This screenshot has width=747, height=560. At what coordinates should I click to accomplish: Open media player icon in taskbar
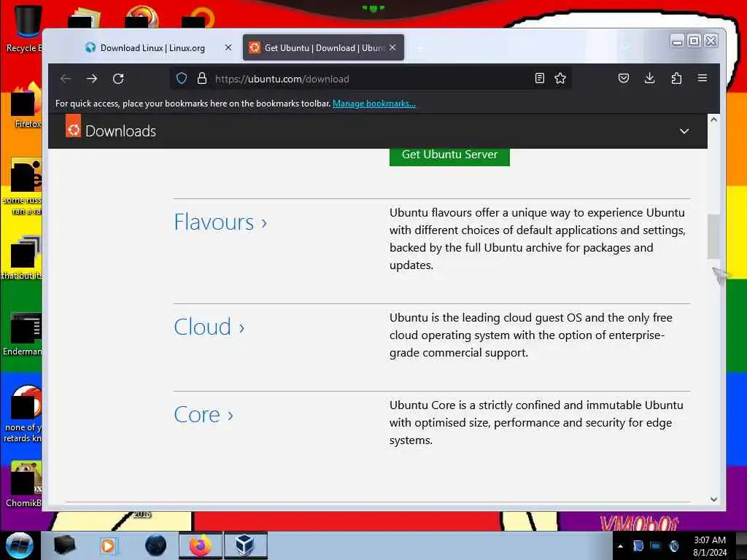(108, 545)
